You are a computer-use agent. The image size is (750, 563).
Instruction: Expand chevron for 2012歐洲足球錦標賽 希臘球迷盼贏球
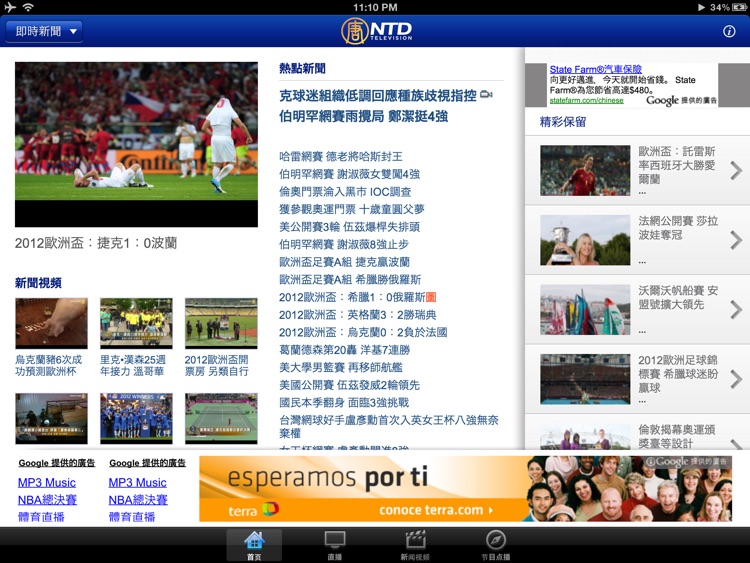(736, 379)
